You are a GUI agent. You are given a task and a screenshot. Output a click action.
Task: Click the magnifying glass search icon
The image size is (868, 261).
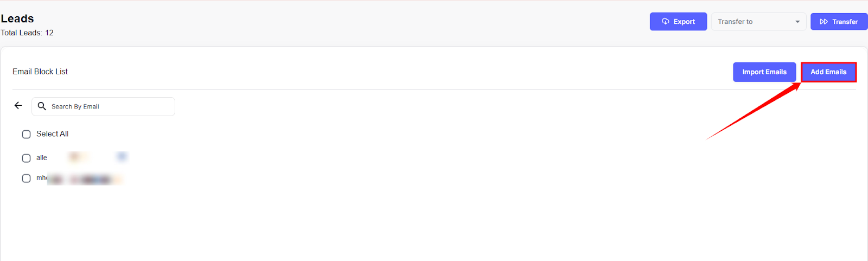42,106
